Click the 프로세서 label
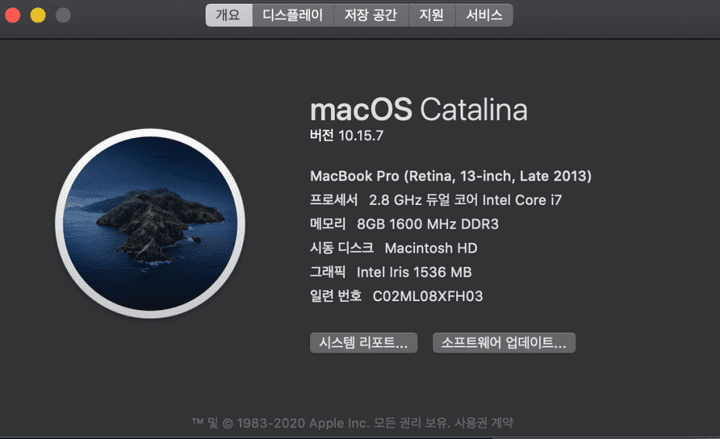 pyautogui.click(x=334, y=200)
